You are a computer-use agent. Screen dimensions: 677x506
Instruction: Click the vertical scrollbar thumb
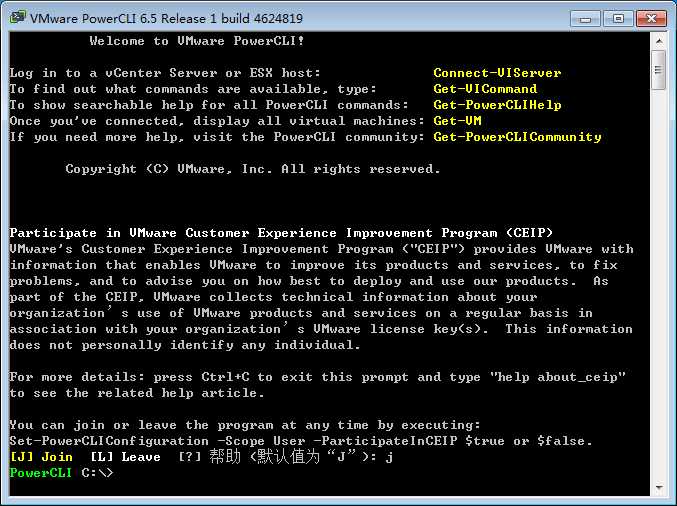(x=659, y=70)
